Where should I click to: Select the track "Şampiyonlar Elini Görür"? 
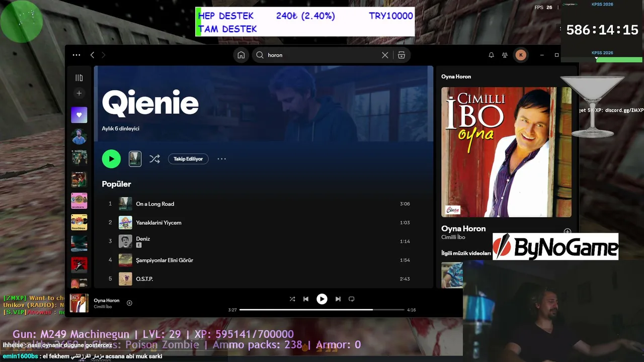165,260
